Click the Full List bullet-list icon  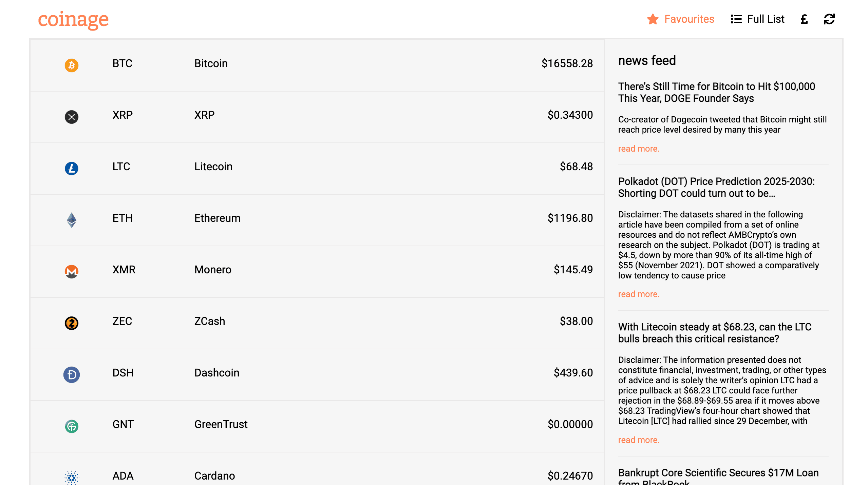(x=736, y=19)
